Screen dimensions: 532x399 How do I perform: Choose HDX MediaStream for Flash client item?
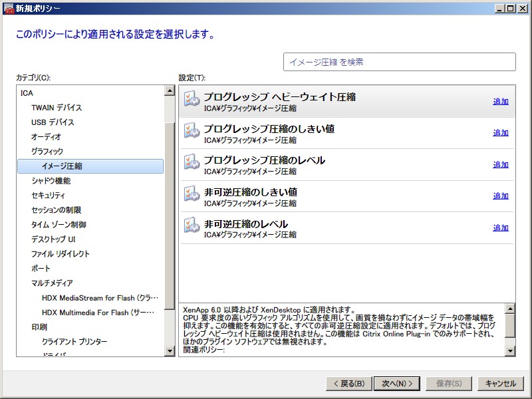tap(98, 298)
